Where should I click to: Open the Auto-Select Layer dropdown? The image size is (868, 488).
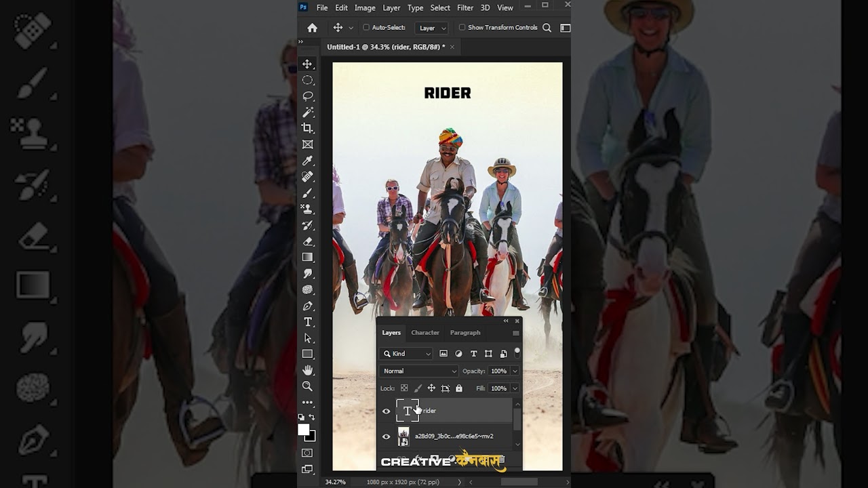tap(433, 28)
